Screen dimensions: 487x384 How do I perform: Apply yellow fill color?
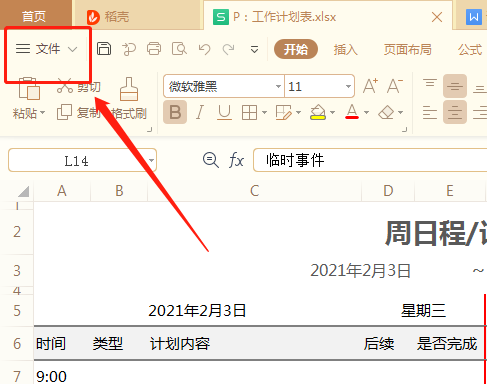(x=318, y=112)
